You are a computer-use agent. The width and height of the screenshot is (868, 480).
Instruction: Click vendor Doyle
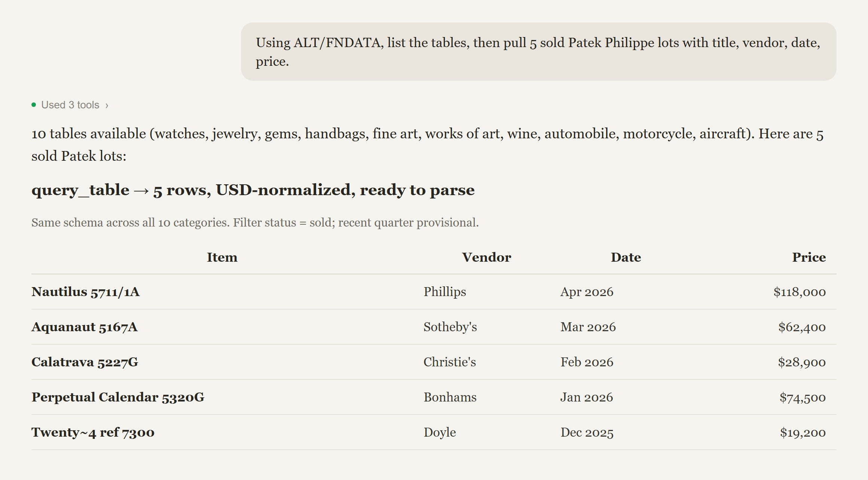point(440,432)
